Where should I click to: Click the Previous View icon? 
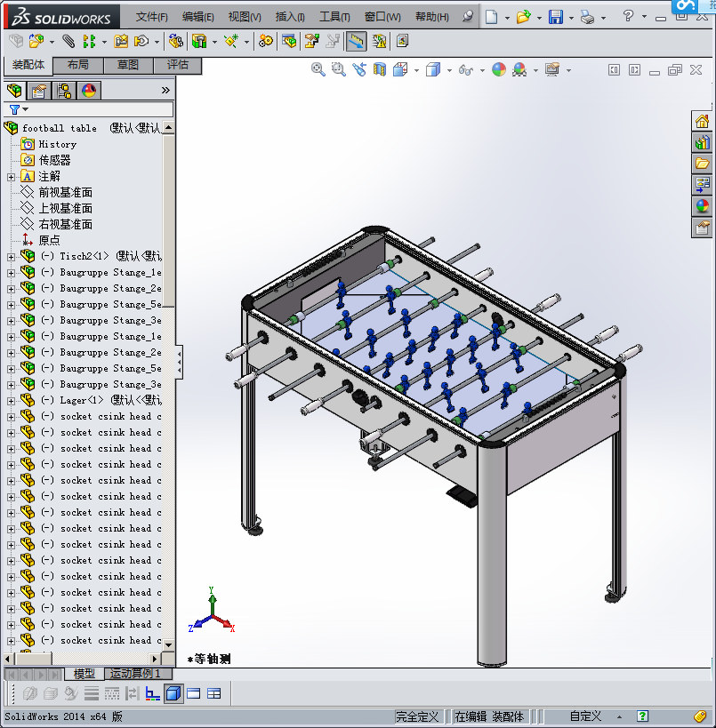point(359,69)
